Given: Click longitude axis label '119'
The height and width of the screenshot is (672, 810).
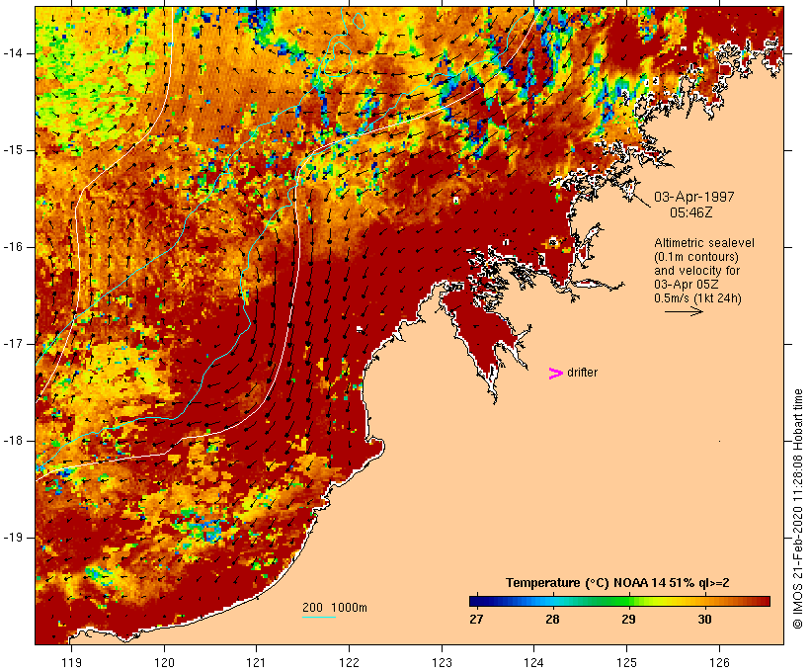Looking at the screenshot, I should pyautogui.click(x=71, y=662).
